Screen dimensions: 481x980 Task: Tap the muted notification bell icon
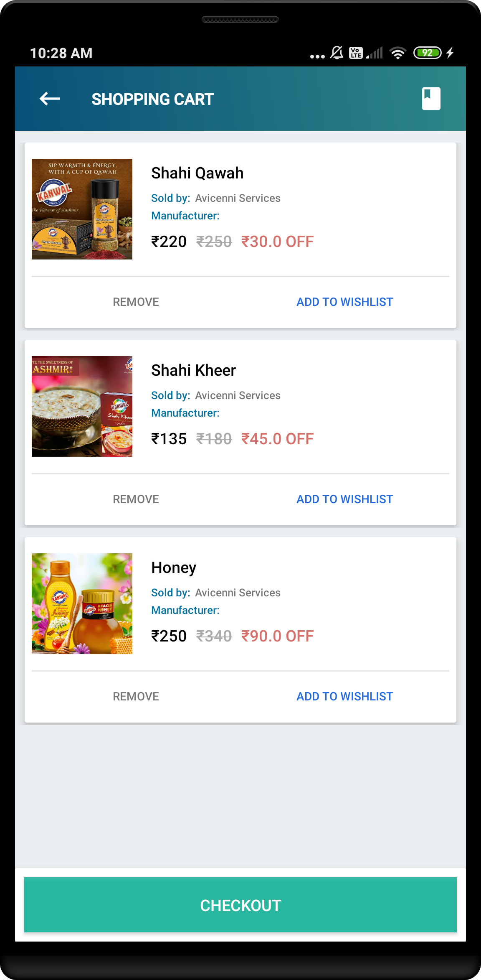(337, 53)
